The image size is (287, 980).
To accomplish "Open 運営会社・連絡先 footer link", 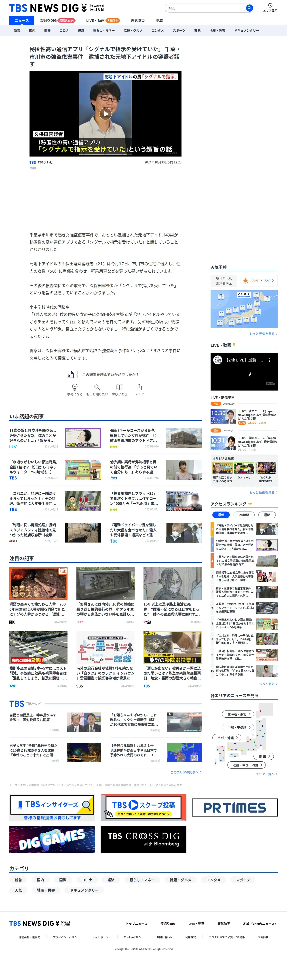I will click(x=29, y=937).
